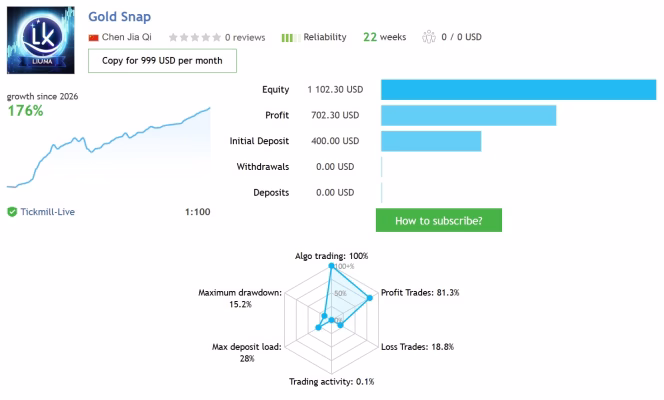Click the star rating icons

click(195, 37)
